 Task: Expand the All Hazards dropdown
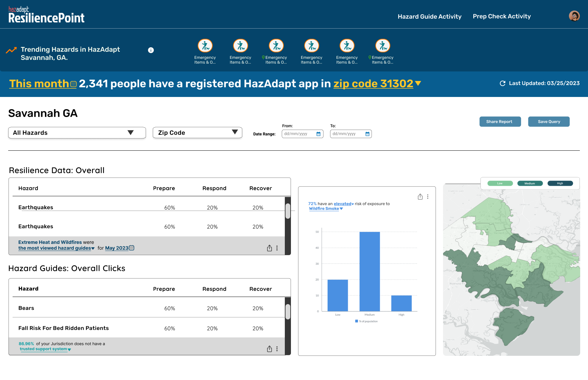[x=77, y=133]
